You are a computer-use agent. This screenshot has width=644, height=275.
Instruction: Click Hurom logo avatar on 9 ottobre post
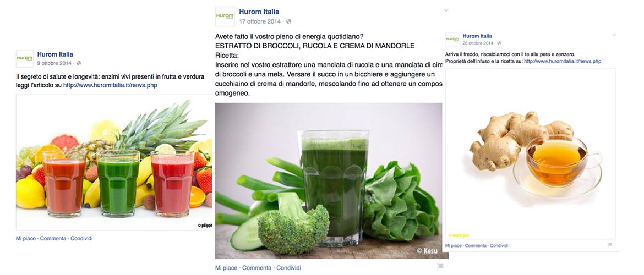pyautogui.click(x=25, y=59)
